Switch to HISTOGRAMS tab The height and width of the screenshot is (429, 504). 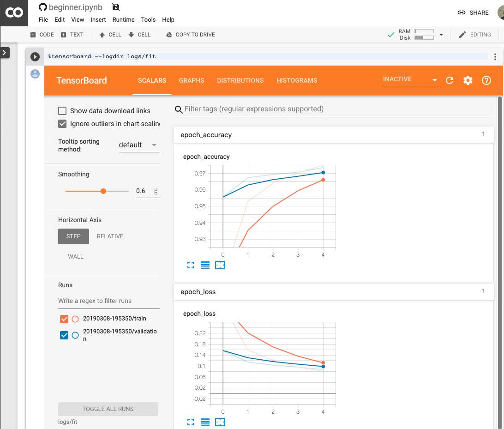(297, 81)
